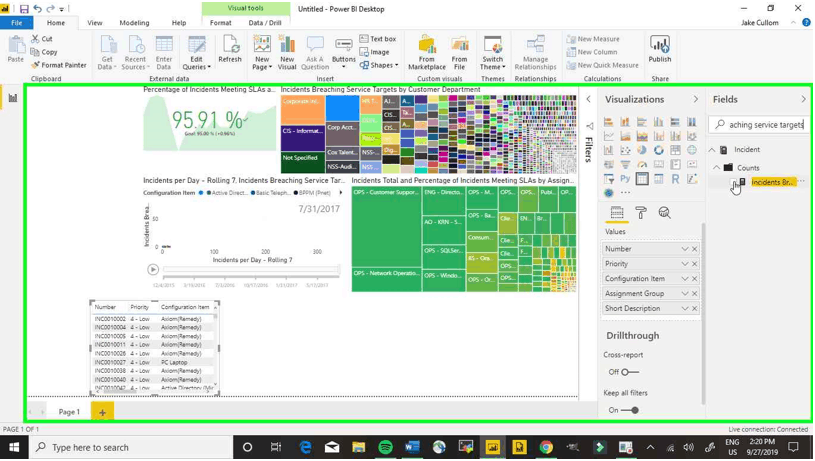Collapse the Incident table in Fields

(712, 150)
